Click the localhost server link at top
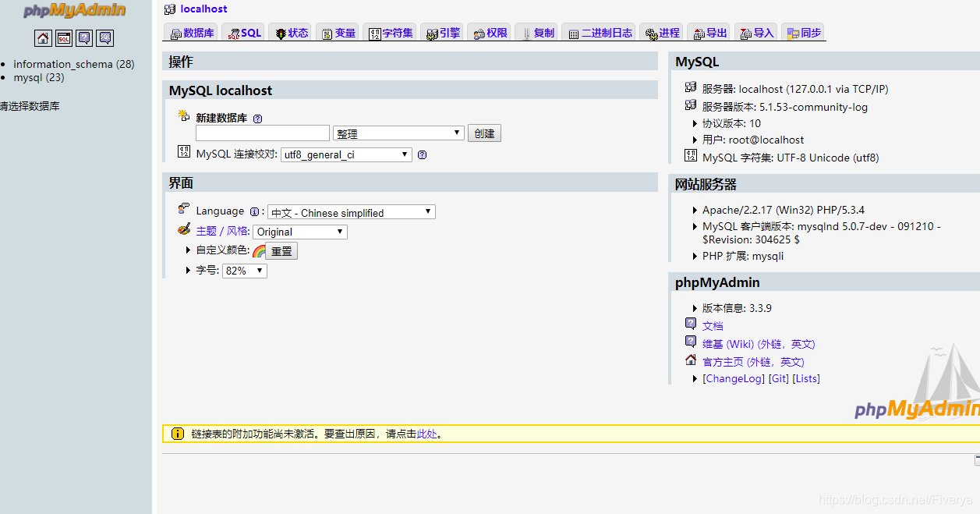This screenshot has height=514, width=980. pyautogui.click(x=203, y=9)
